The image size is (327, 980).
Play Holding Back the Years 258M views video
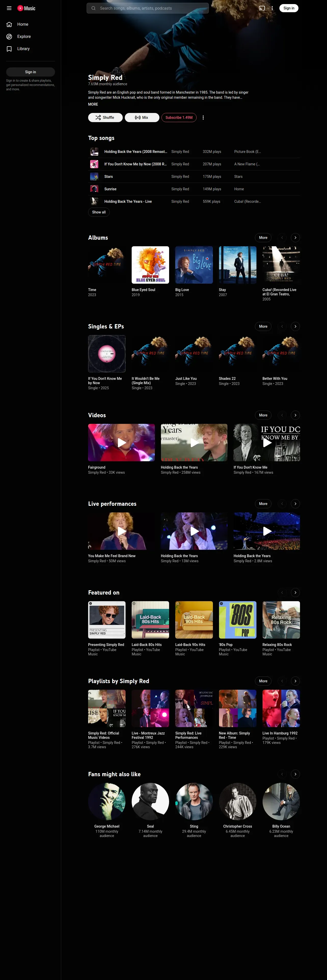coord(194,442)
